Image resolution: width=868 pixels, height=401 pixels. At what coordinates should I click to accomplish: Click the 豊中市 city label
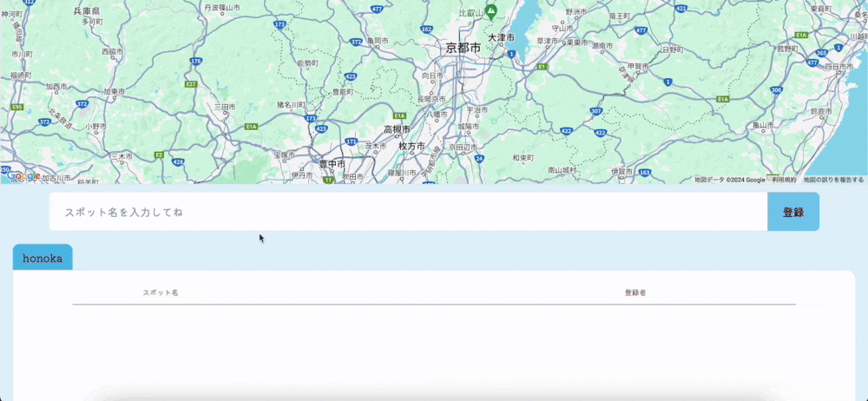[x=332, y=164]
